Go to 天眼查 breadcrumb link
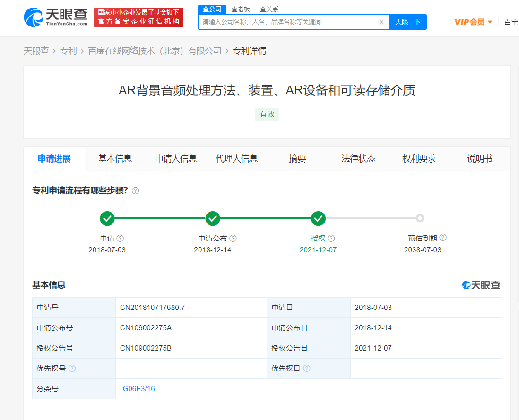This screenshot has width=519, height=420. (x=36, y=51)
